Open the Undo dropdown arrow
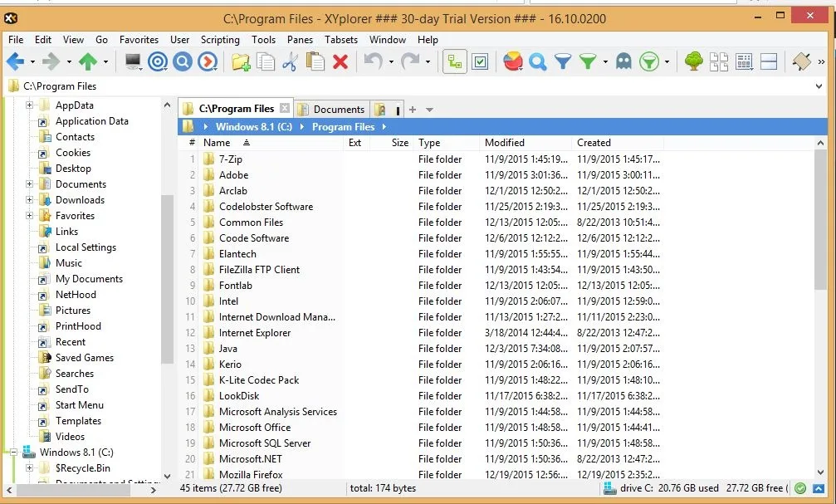836x504 pixels. [x=391, y=62]
